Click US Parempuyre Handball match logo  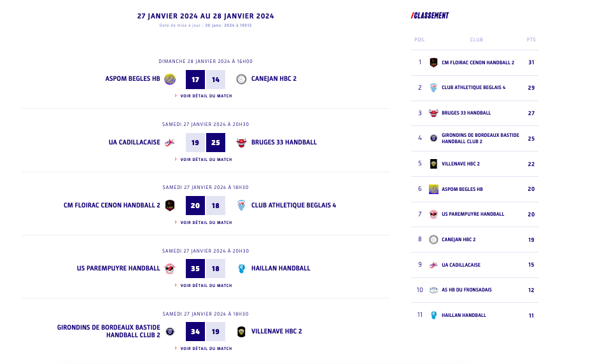tap(170, 269)
